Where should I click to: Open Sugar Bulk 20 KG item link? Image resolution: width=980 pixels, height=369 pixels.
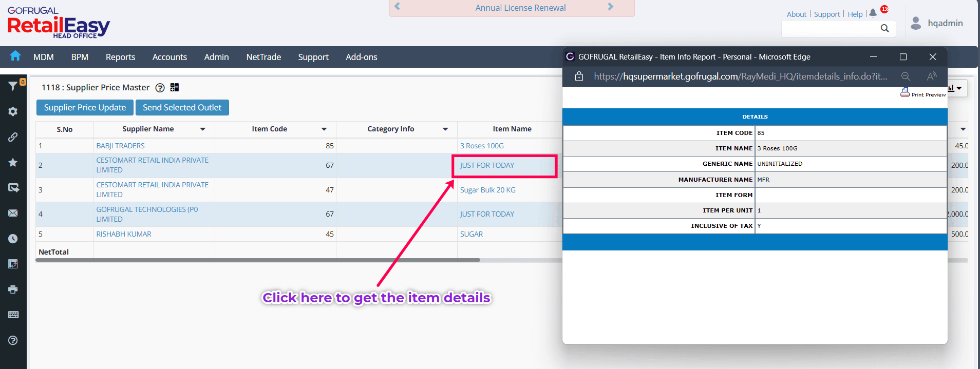click(488, 190)
